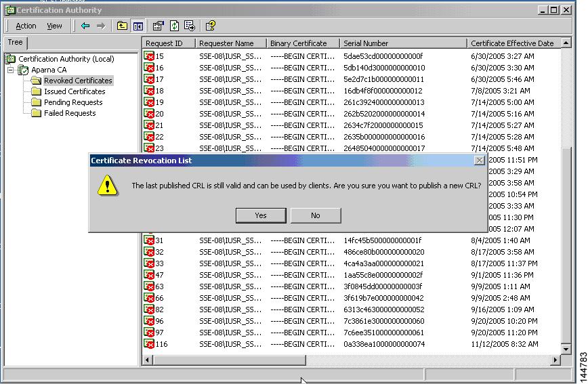588x384 pixels.
Task: Click the revoked certificate icon for request 15
Action: click(149, 56)
